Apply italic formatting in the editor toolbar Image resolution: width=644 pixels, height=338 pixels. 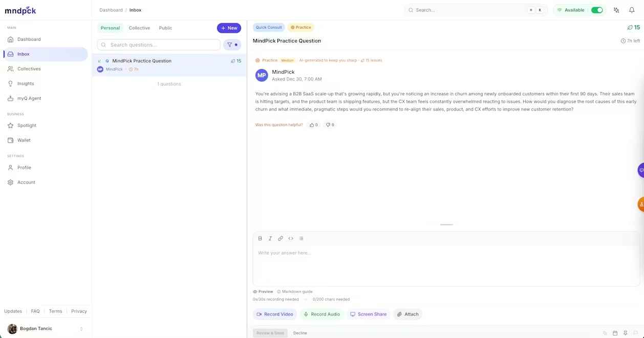[x=270, y=238]
